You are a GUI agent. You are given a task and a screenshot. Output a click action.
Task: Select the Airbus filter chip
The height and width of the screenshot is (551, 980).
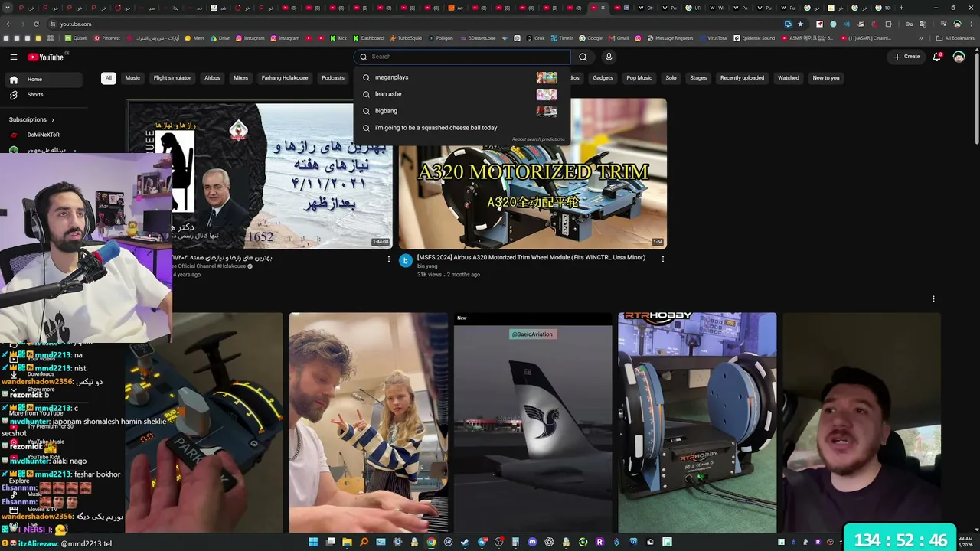point(212,77)
